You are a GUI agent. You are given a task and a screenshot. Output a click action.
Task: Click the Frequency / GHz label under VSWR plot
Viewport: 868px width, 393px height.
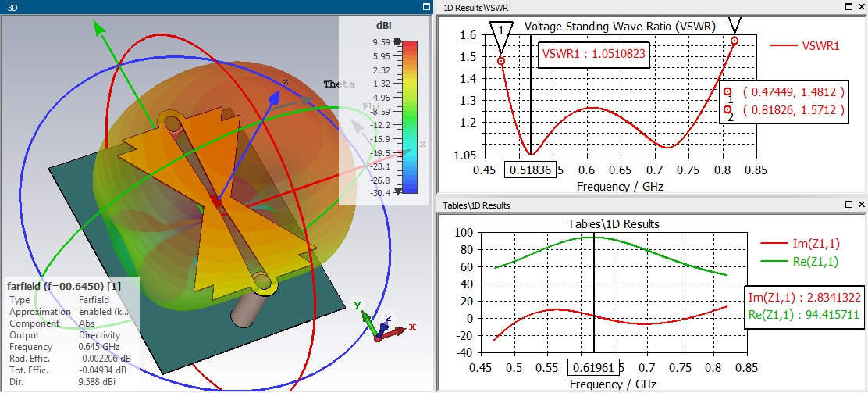[620, 186]
